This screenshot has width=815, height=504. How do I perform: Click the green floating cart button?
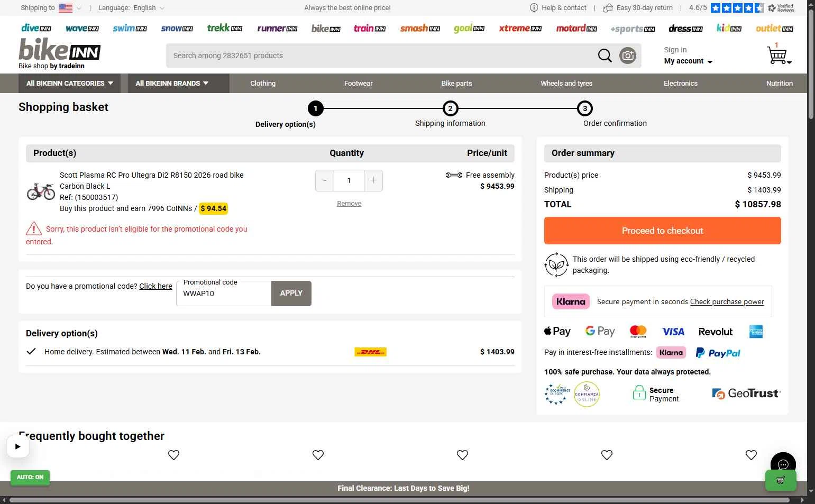coord(781,480)
